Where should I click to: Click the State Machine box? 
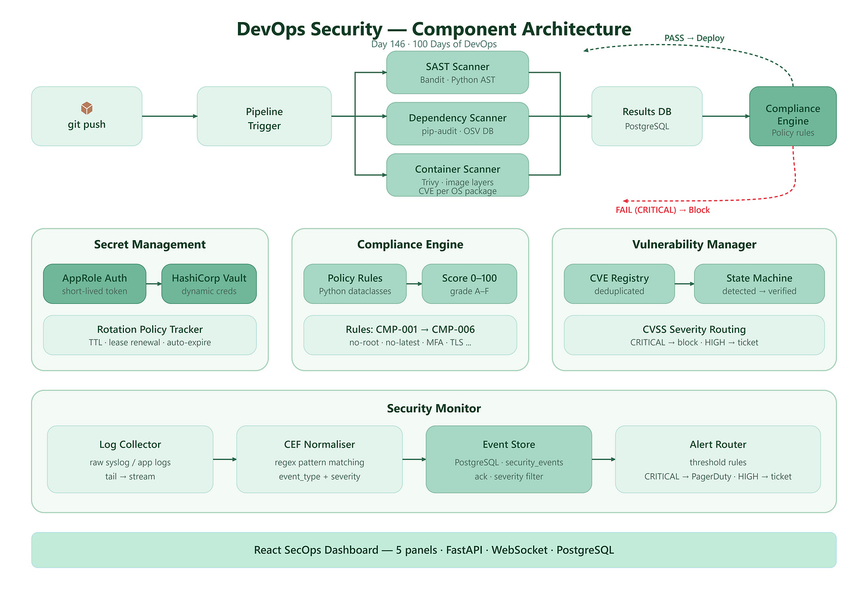(759, 284)
